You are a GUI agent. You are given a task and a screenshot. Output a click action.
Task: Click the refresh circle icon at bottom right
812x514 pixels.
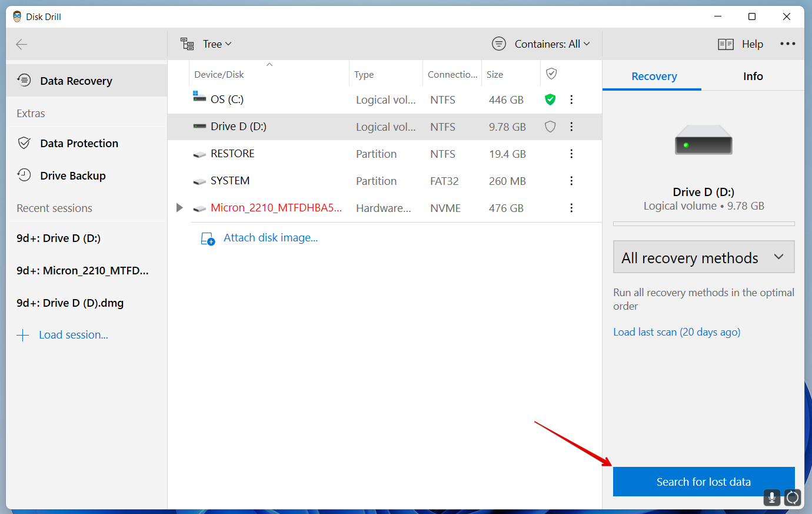click(x=793, y=498)
